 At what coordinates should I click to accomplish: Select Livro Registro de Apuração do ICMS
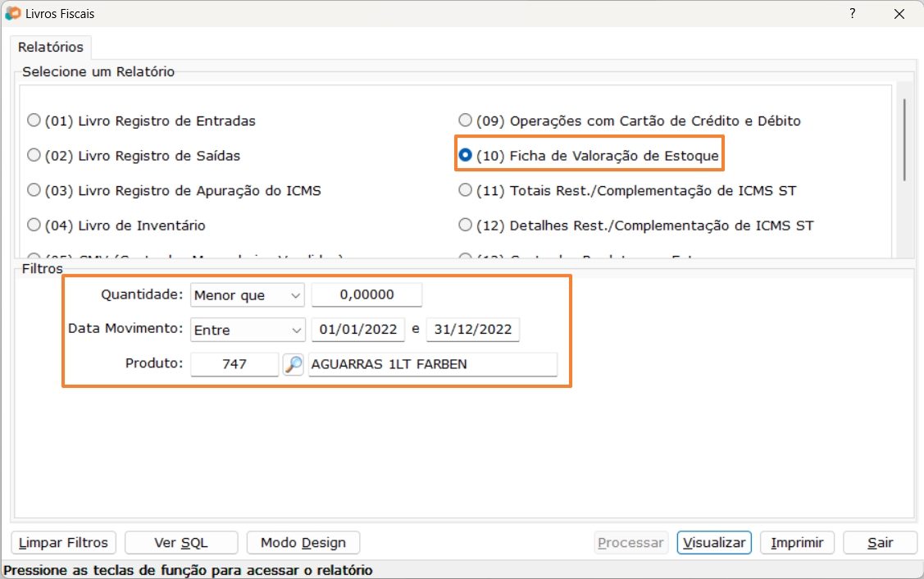[x=34, y=190]
